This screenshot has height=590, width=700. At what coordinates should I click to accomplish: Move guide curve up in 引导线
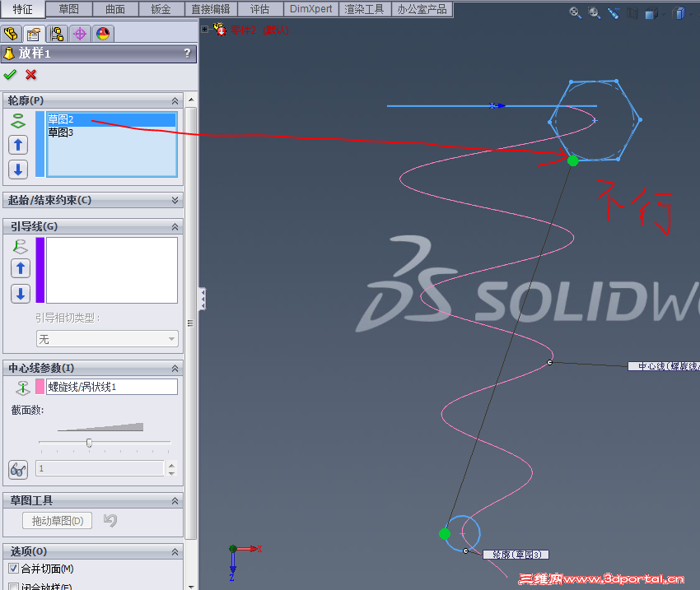[x=20, y=268]
